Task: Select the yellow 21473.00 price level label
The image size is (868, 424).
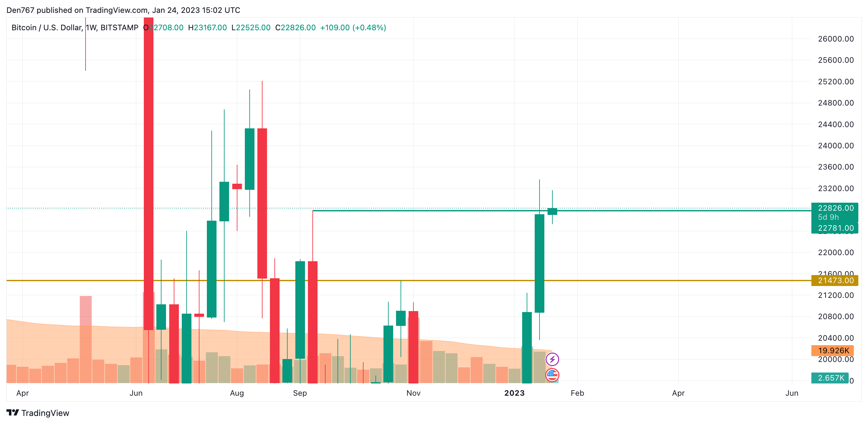Action: pyautogui.click(x=835, y=281)
